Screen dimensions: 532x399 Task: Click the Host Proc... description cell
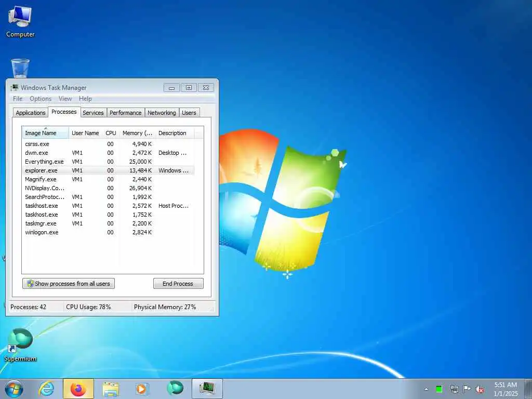pos(174,206)
